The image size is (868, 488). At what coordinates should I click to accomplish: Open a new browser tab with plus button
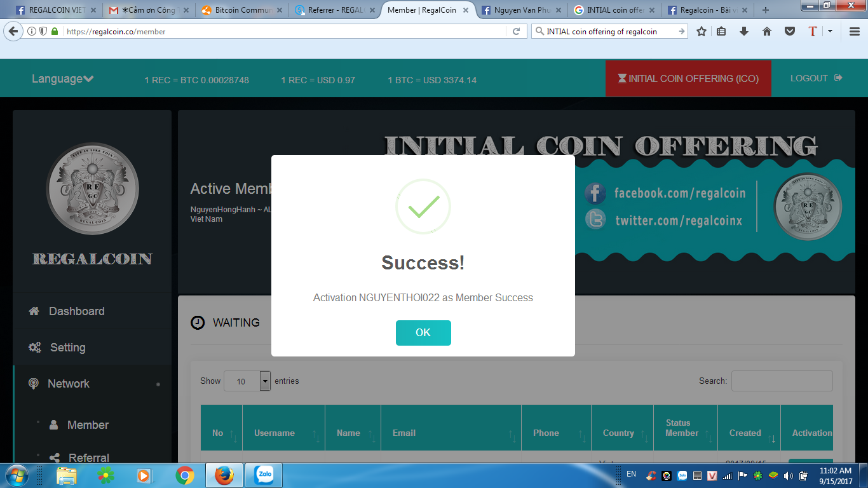click(765, 10)
